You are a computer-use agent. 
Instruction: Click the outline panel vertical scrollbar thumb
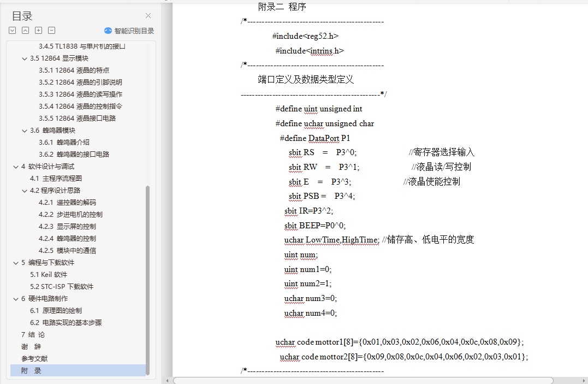[x=147, y=280]
